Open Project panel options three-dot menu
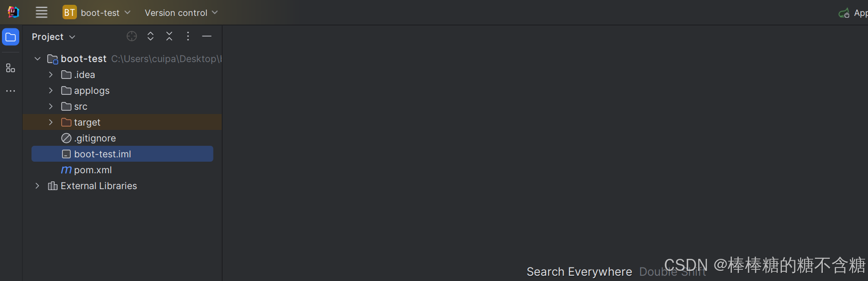This screenshot has width=868, height=281. point(188,36)
